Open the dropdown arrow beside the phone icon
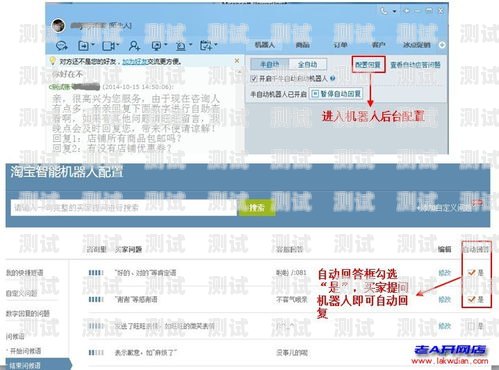 click(394, 11)
